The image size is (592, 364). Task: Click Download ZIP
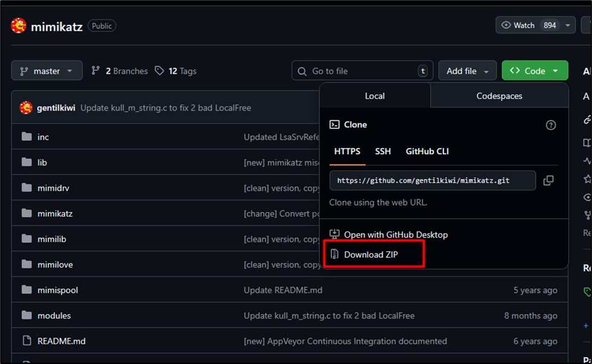[x=371, y=255]
